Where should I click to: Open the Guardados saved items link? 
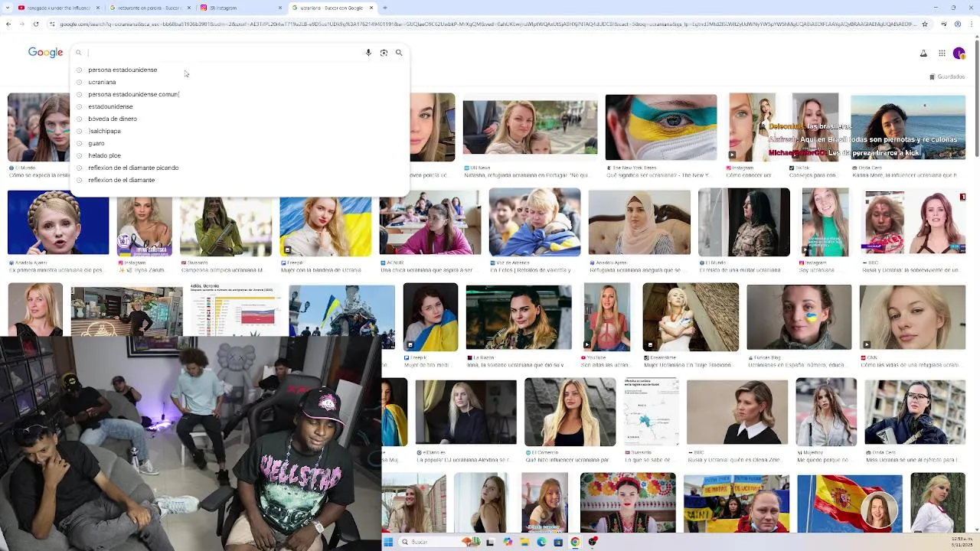(x=947, y=77)
